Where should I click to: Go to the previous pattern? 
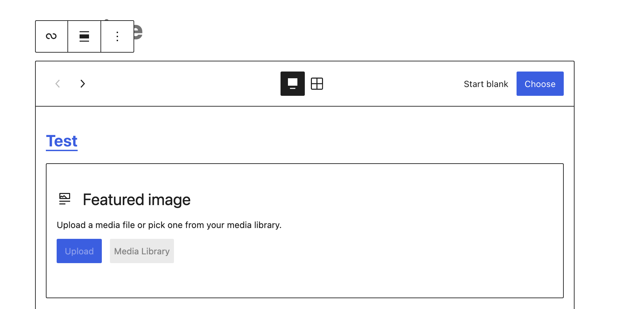click(x=58, y=84)
